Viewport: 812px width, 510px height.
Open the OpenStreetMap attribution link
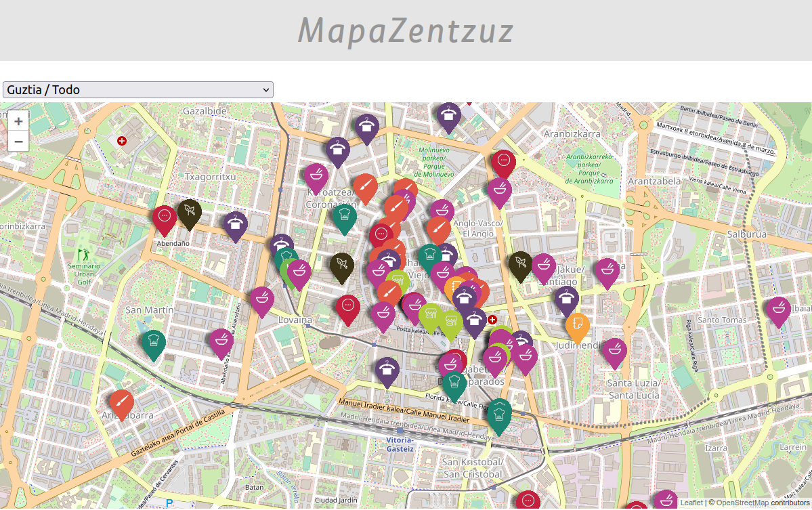pyautogui.click(x=742, y=503)
